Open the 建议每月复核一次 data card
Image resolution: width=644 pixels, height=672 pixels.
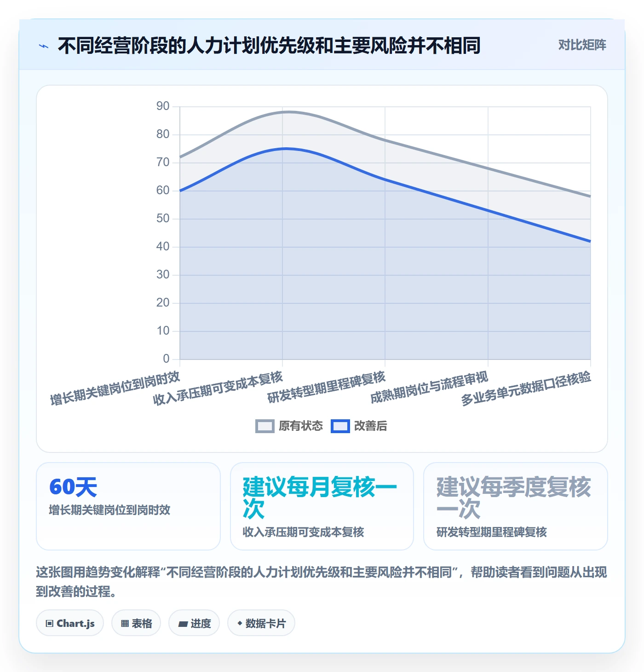coord(322,506)
